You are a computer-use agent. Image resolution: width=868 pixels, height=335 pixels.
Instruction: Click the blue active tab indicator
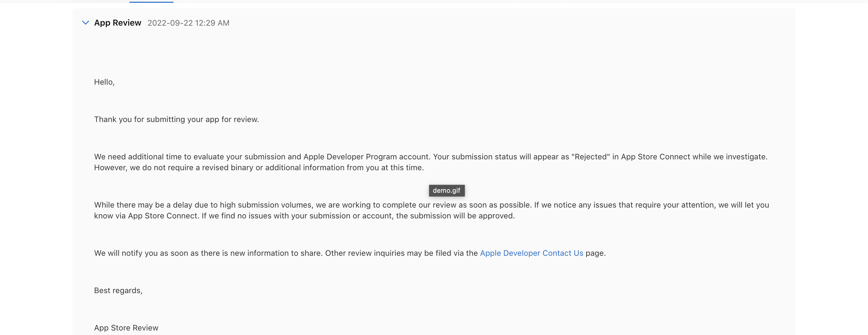tap(151, 2)
